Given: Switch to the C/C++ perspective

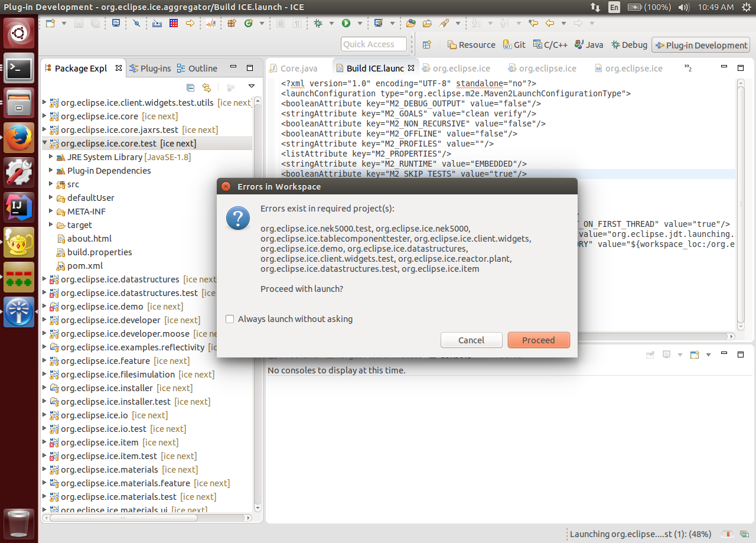Looking at the screenshot, I should (550, 45).
